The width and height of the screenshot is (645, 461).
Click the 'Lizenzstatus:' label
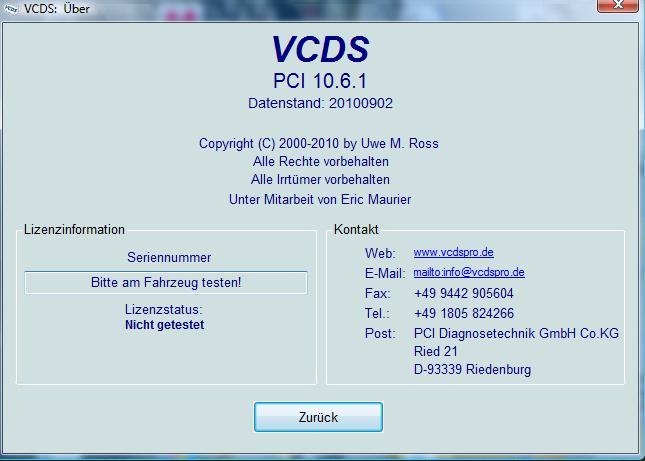pyautogui.click(x=163, y=309)
